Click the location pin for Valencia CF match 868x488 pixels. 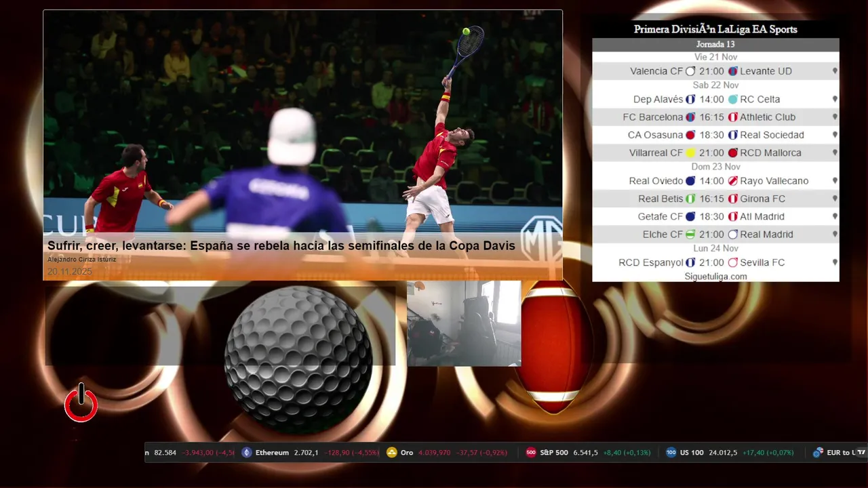pos(835,71)
